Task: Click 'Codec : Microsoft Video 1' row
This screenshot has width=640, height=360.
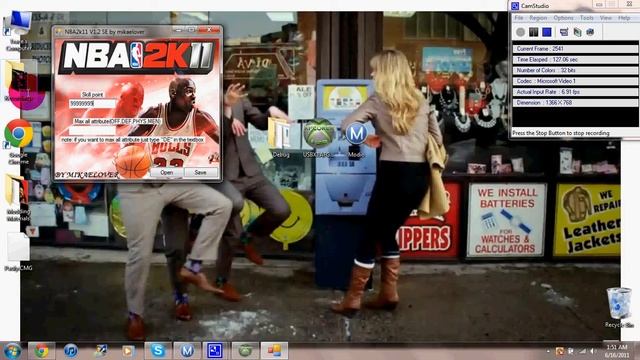Action: pyautogui.click(x=575, y=81)
